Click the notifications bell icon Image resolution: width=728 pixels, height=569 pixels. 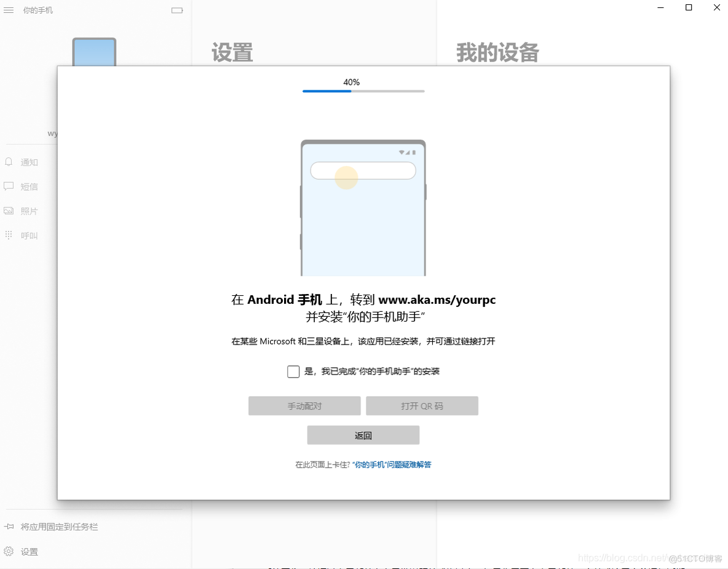click(9, 162)
